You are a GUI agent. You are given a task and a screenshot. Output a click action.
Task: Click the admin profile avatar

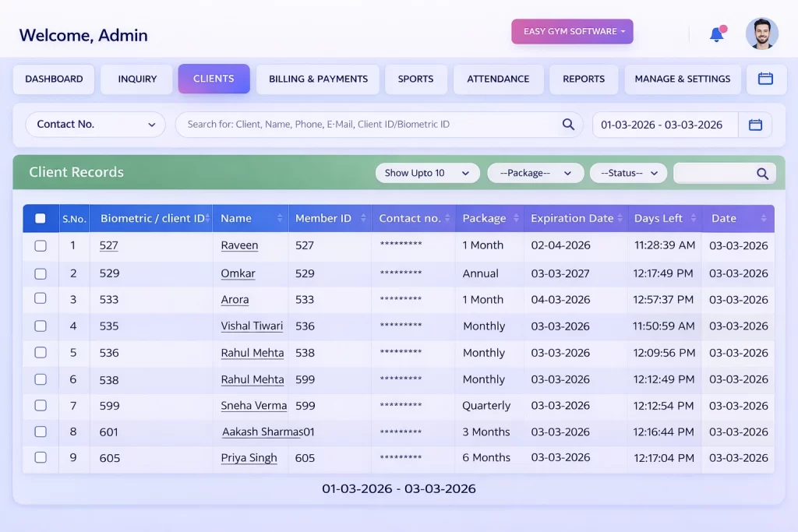(x=761, y=34)
